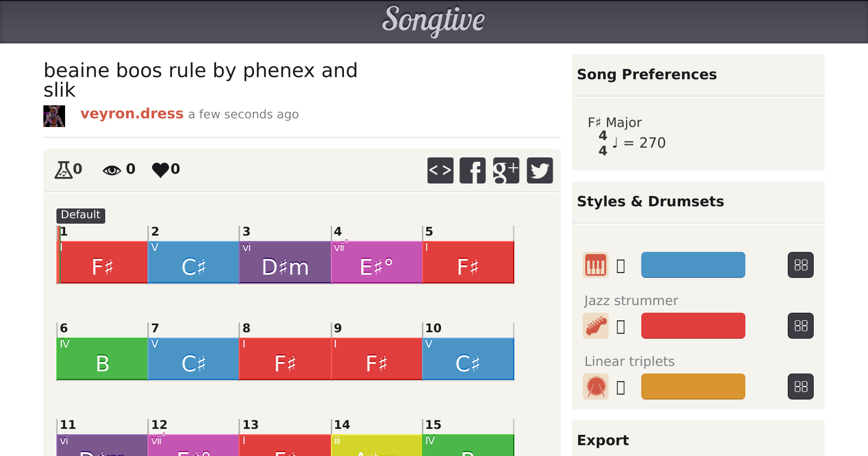The height and width of the screenshot is (456, 868).
Task: Toggle the small box beside the drum icon
Action: 621,388
